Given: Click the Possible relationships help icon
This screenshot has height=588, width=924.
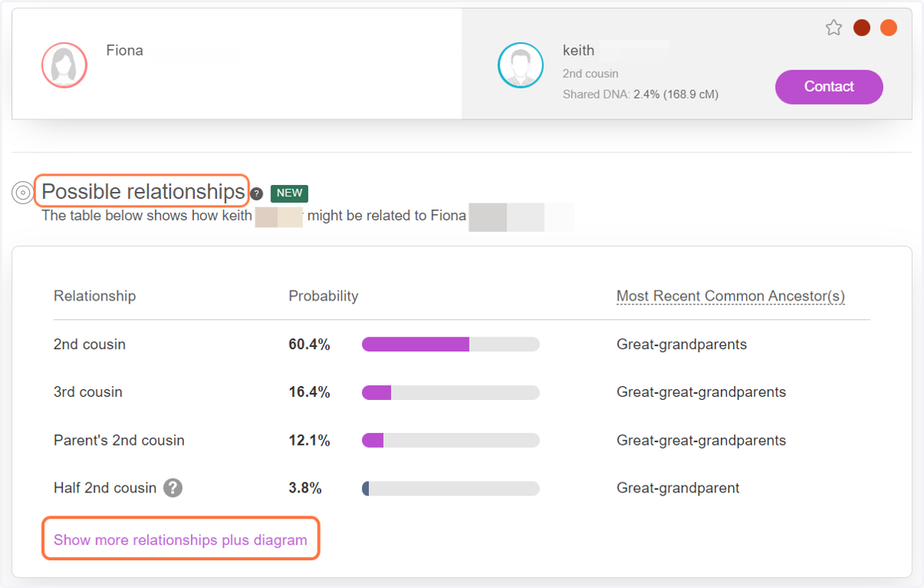Looking at the screenshot, I should (x=257, y=194).
